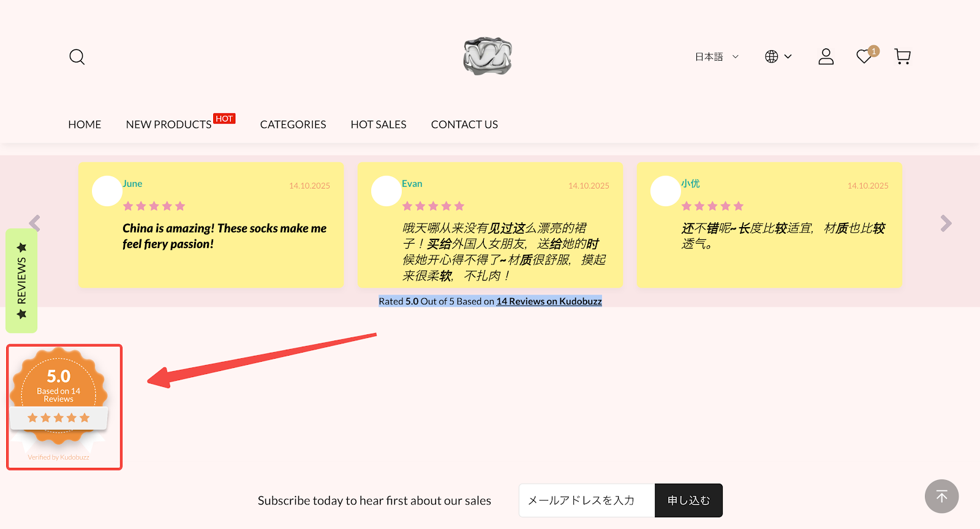Open NEW PRODUCTS menu item
980x529 pixels.
[x=168, y=124]
